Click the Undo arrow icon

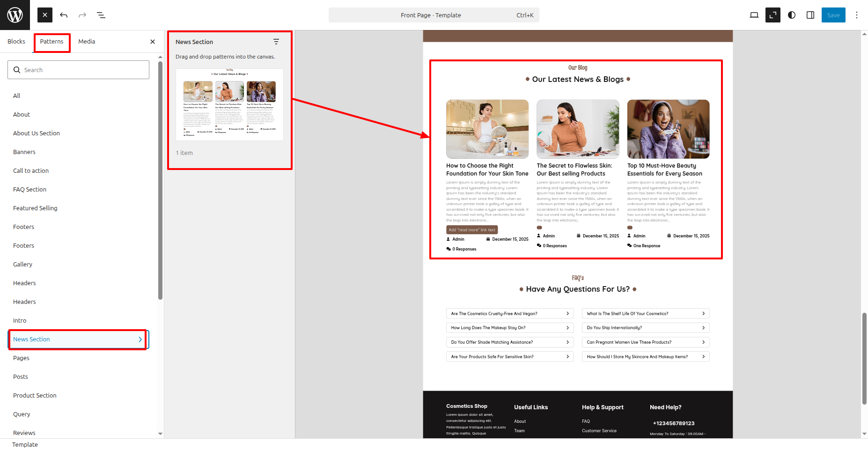coord(64,15)
